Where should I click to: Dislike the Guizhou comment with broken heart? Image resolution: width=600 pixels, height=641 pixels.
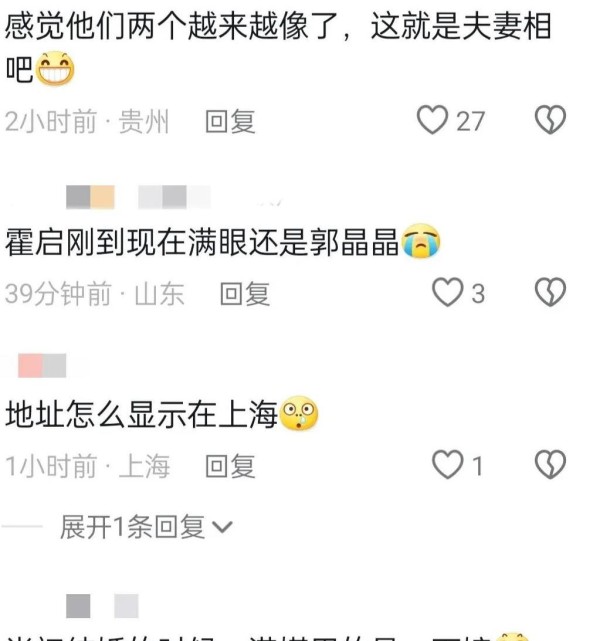point(550,120)
